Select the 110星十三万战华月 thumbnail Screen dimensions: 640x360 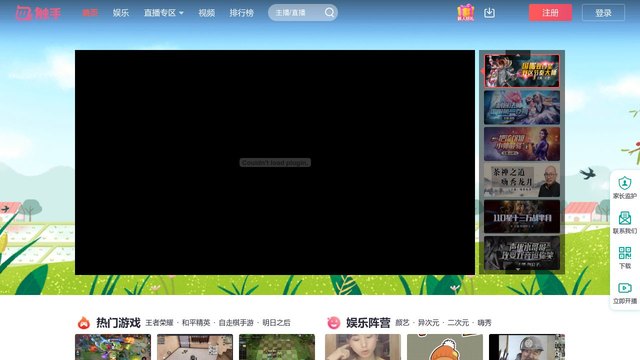(522, 216)
